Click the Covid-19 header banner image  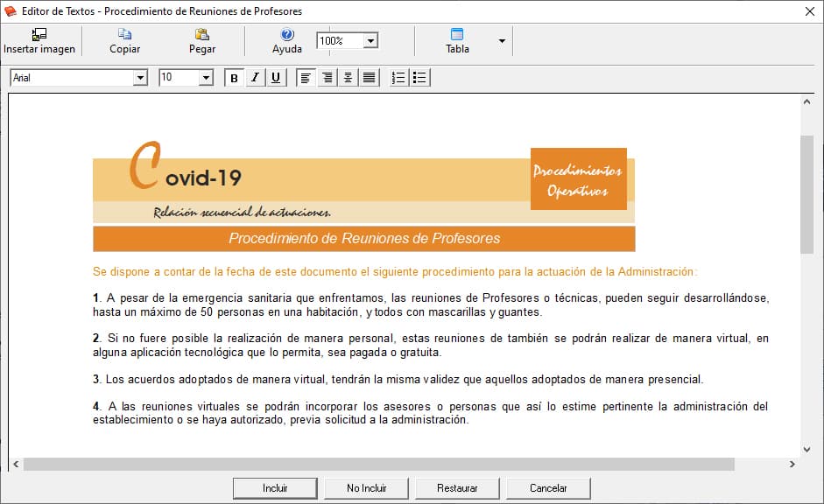(x=363, y=181)
